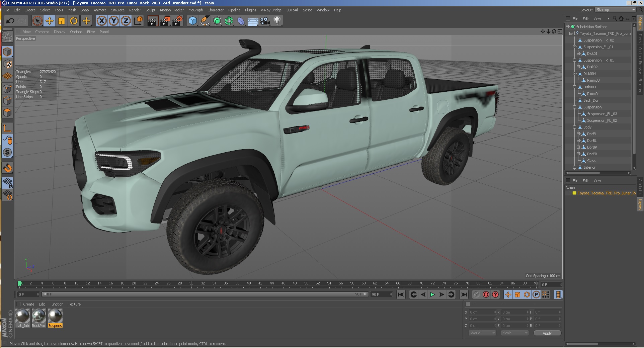This screenshot has width=644, height=348.
Task: Add a Light object
Action: (277, 21)
